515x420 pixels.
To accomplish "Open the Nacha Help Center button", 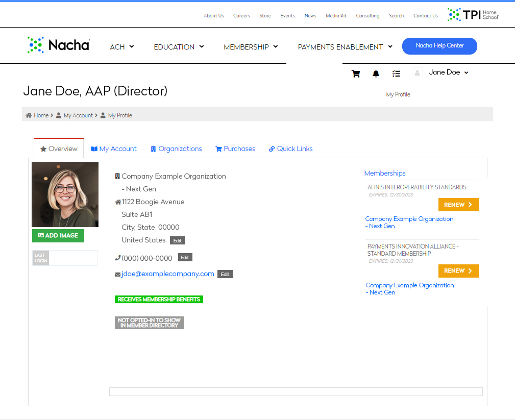I will coord(439,46).
